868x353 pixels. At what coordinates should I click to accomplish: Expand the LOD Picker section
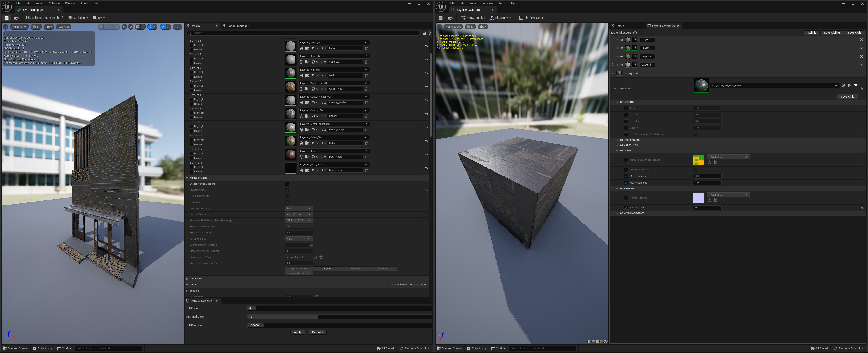pyautogui.click(x=187, y=279)
